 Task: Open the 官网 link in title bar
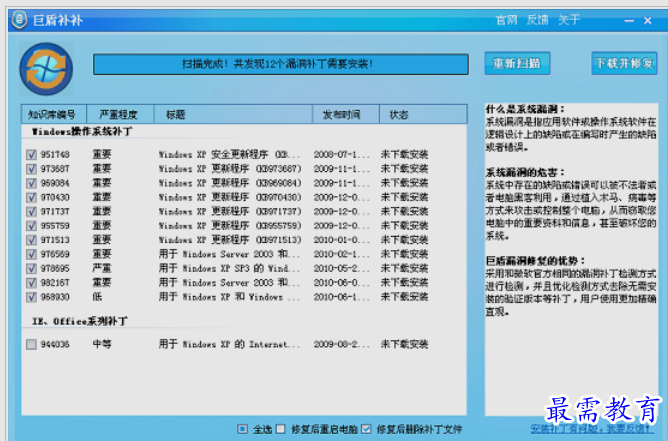(x=507, y=20)
